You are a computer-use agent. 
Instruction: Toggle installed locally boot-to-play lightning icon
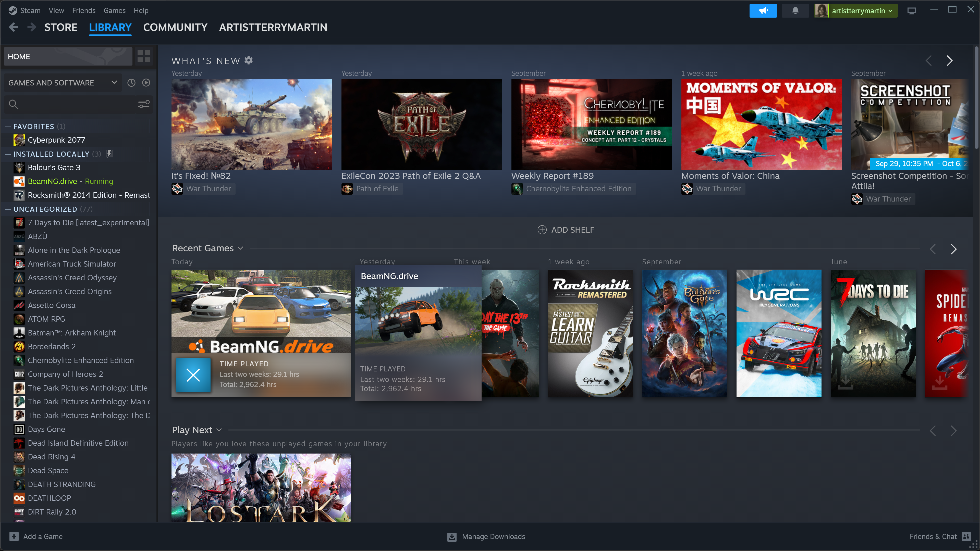tap(109, 154)
